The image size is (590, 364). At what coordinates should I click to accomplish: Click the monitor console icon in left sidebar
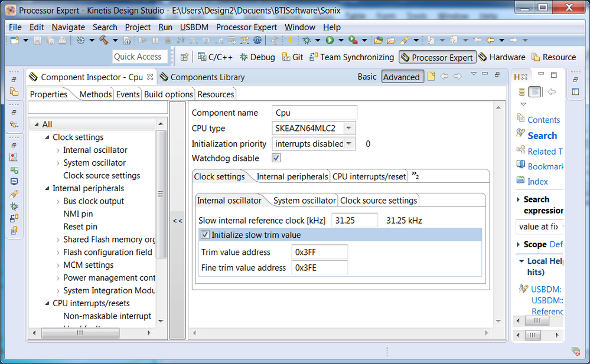[x=14, y=182]
